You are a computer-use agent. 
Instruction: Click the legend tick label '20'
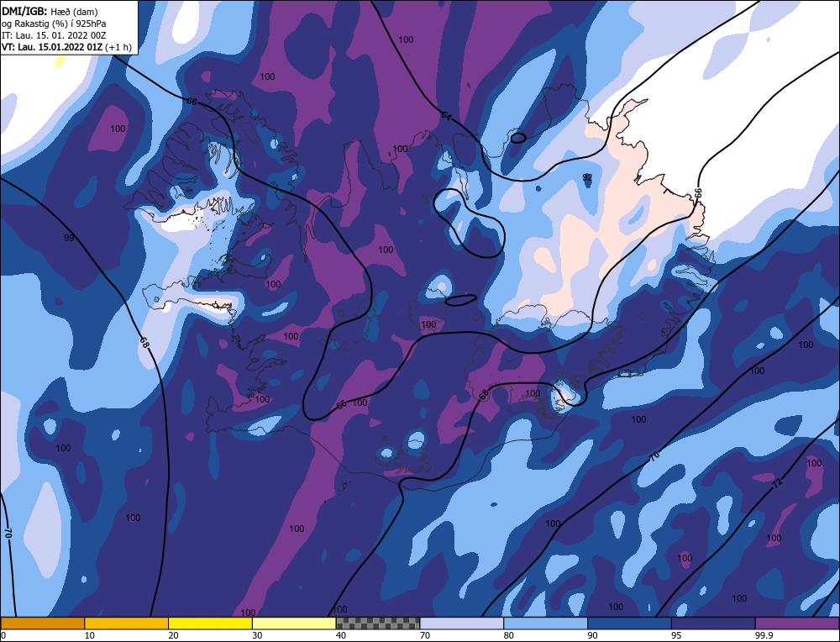pyautogui.click(x=174, y=635)
